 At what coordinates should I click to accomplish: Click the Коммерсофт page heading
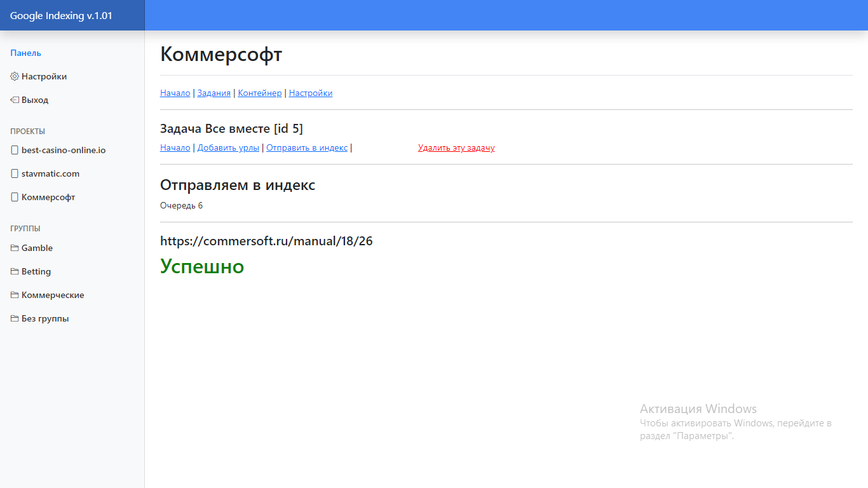click(221, 54)
